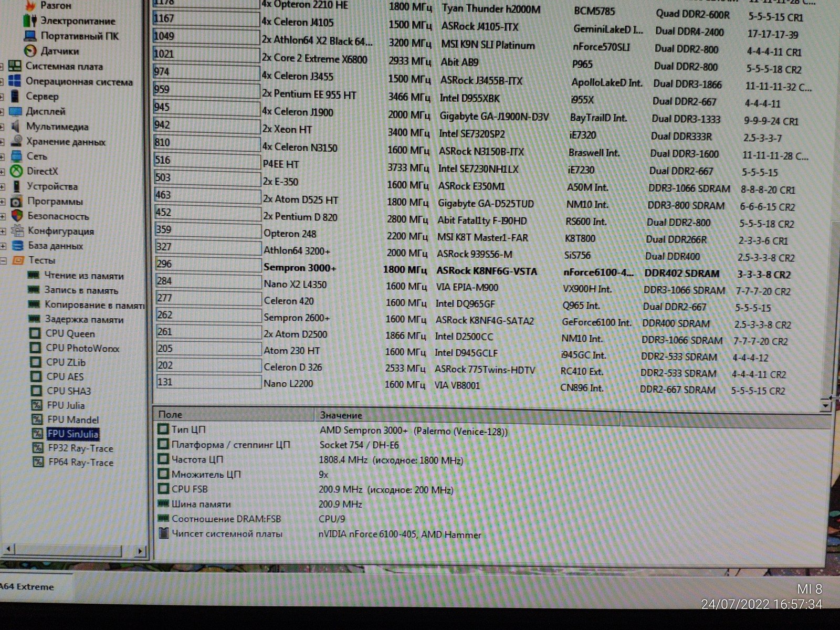
Task: Click the gauge icon for Датчики
Action: [30, 51]
